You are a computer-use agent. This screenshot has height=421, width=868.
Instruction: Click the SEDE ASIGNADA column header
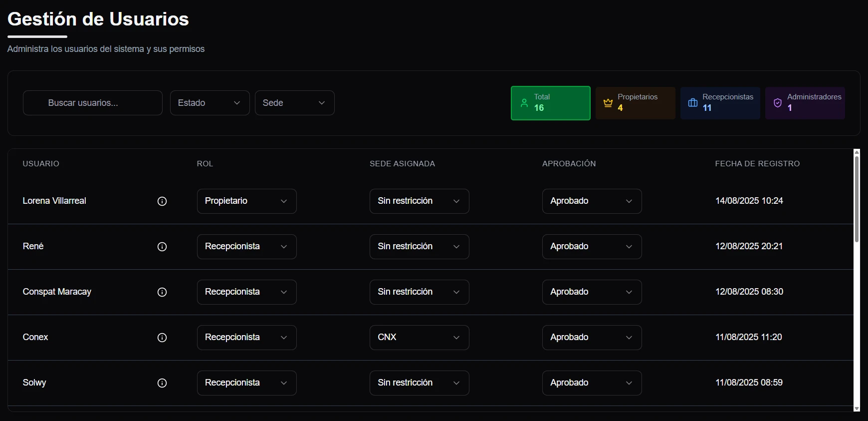(402, 164)
